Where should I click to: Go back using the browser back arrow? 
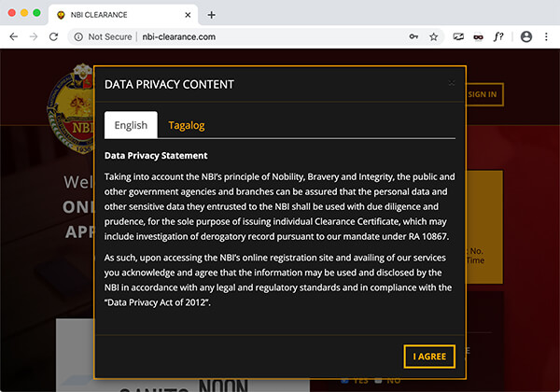coord(14,36)
